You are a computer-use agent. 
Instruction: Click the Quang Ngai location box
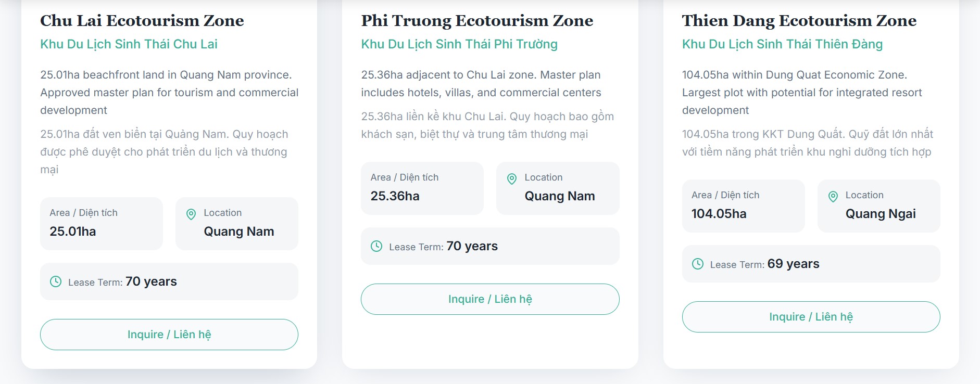878,206
